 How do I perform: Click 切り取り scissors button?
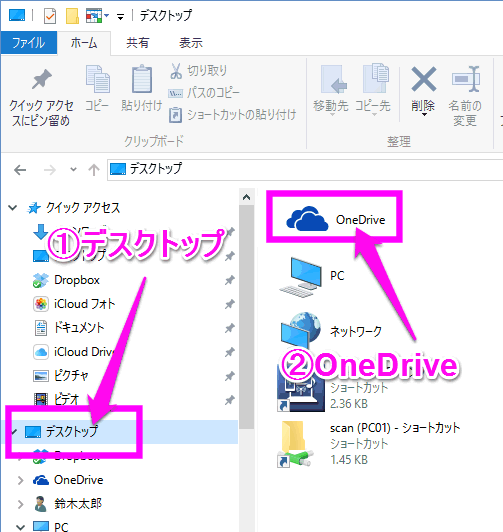tap(198, 71)
